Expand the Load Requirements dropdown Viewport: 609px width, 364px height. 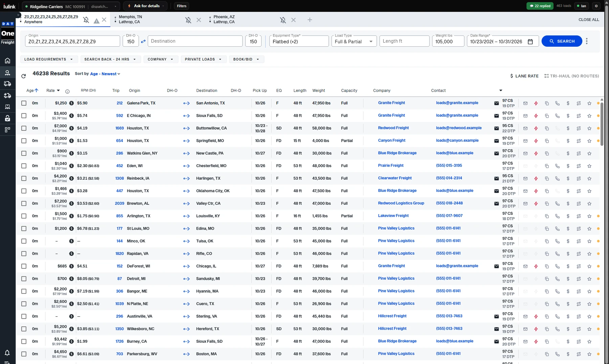[49, 59]
